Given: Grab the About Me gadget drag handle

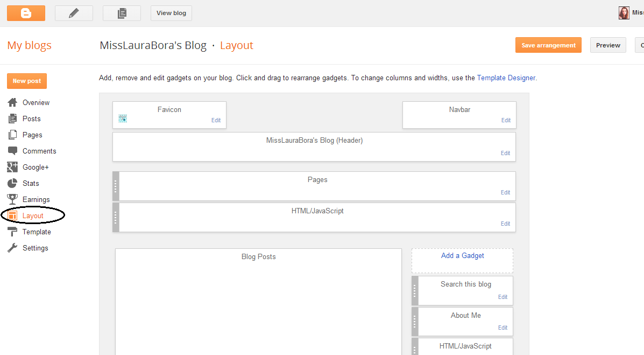Looking at the screenshot, I should click(x=415, y=322).
